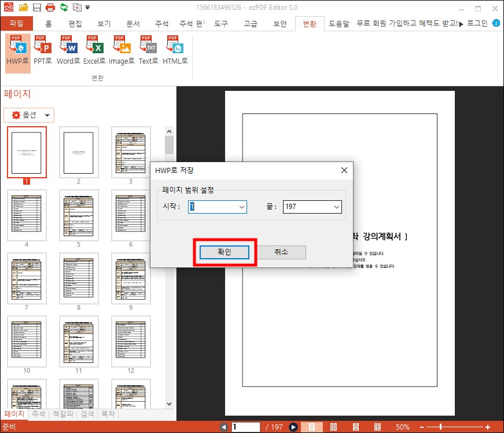Click the Text로 conversion icon

[148, 52]
